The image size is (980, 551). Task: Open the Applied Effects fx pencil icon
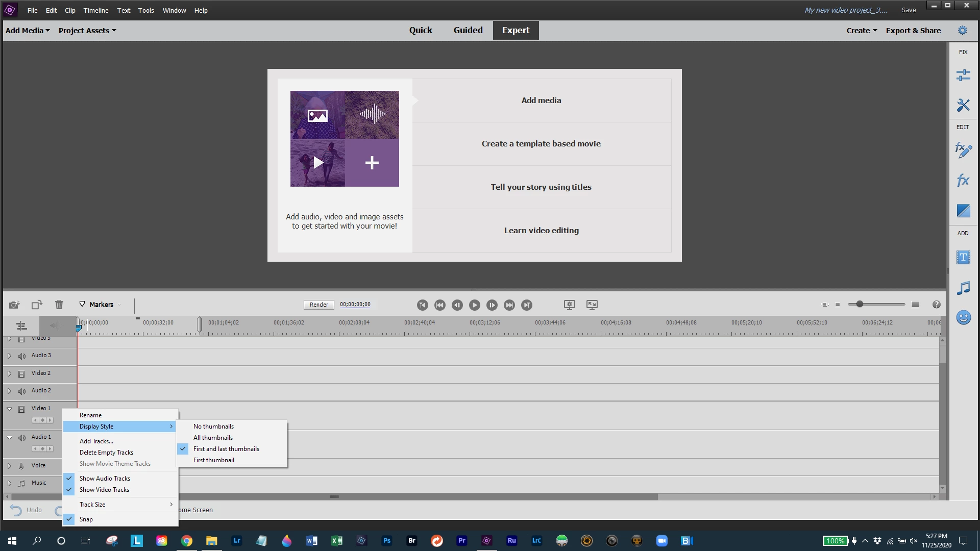point(963,150)
